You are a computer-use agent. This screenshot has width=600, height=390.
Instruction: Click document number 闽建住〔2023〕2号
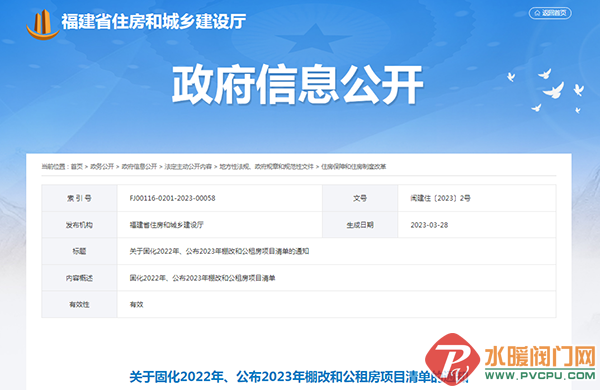pos(440,198)
